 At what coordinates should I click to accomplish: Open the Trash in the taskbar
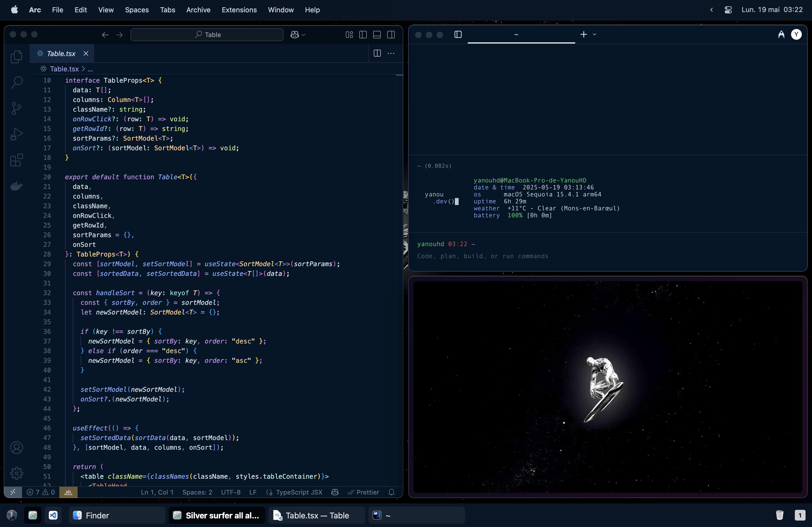coord(780,515)
